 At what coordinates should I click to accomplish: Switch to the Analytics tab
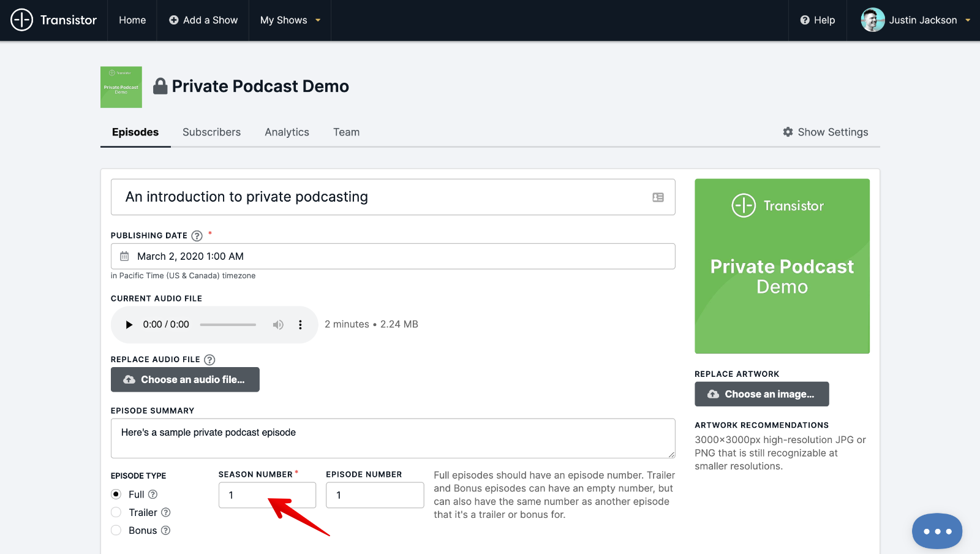[287, 132]
